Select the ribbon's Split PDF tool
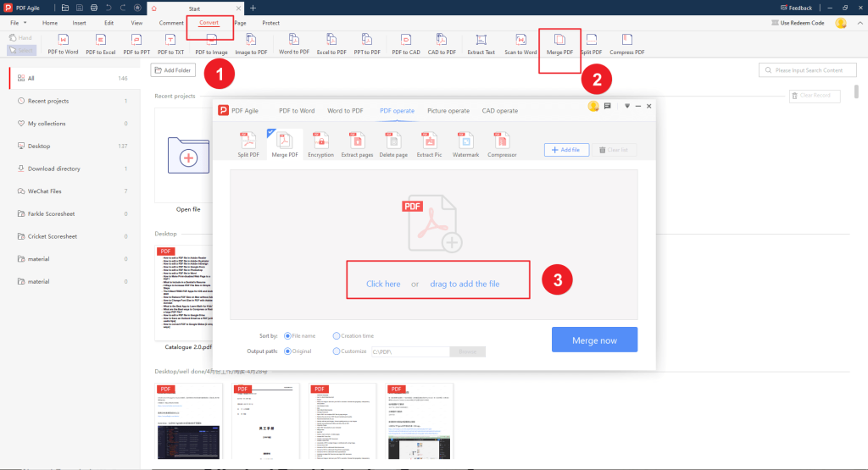 [x=591, y=44]
